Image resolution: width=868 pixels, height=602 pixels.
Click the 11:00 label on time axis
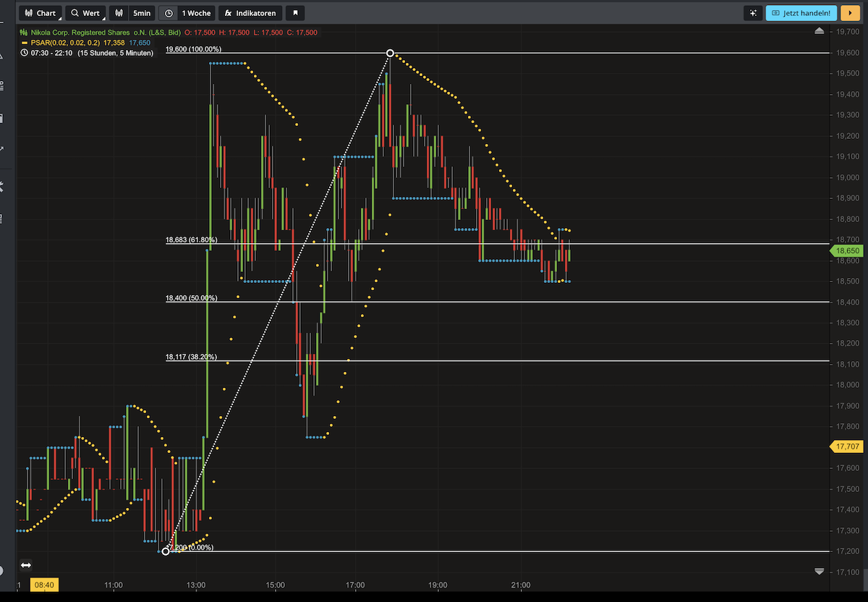click(x=114, y=585)
